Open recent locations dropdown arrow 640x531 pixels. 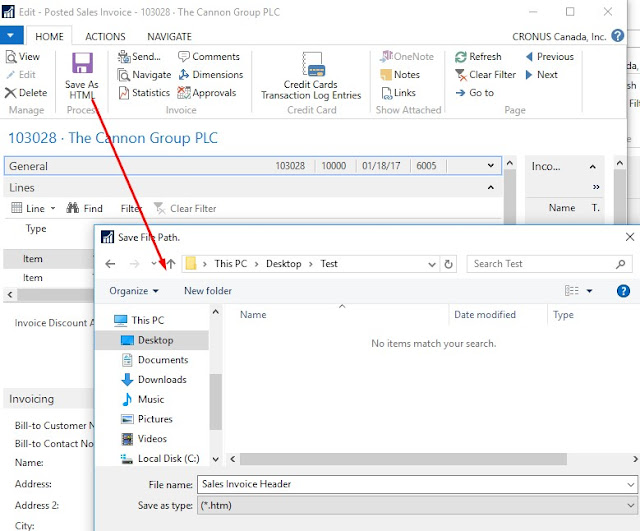click(153, 264)
